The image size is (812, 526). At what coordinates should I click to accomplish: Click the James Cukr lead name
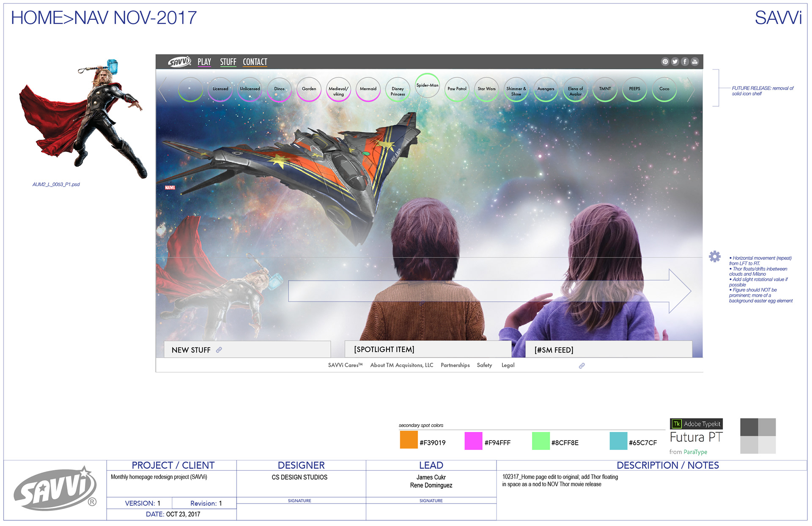coord(431,477)
